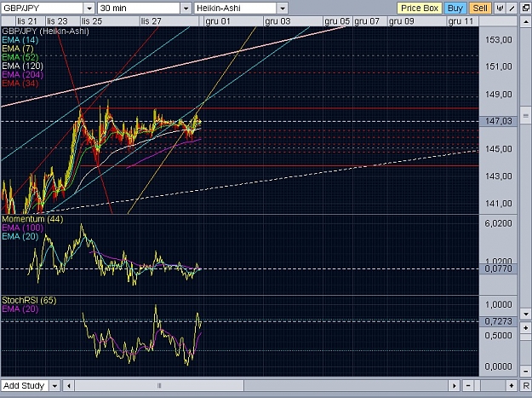Click the EMA (120) legend label
532x398 pixels.
pos(23,66)
